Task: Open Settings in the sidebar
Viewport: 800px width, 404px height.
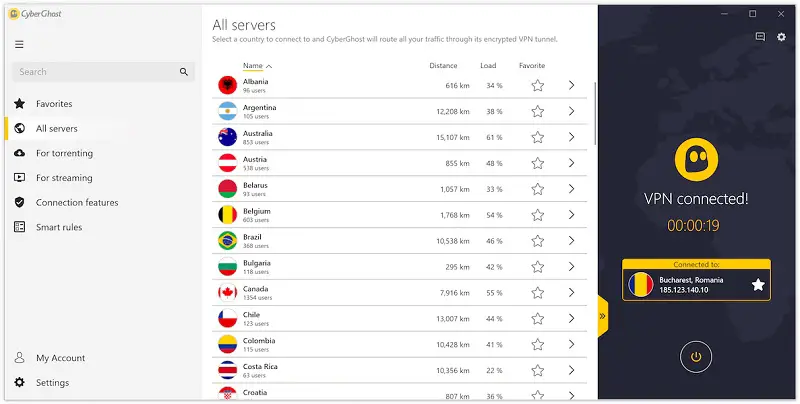Action: [x=53, y=382]
